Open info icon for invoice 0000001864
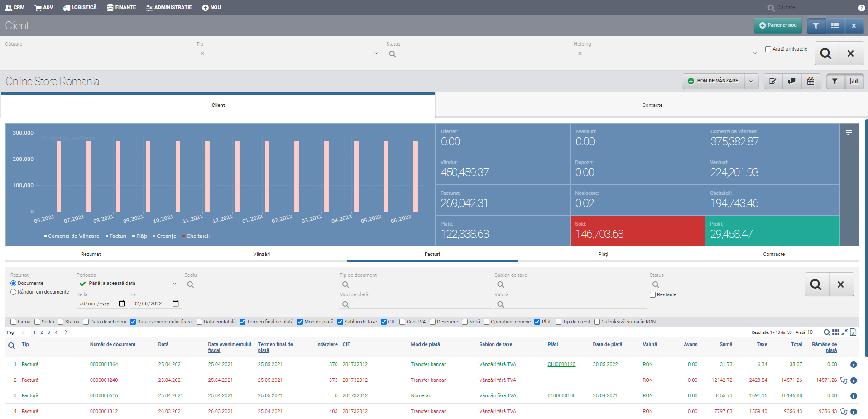 (854, 365)
